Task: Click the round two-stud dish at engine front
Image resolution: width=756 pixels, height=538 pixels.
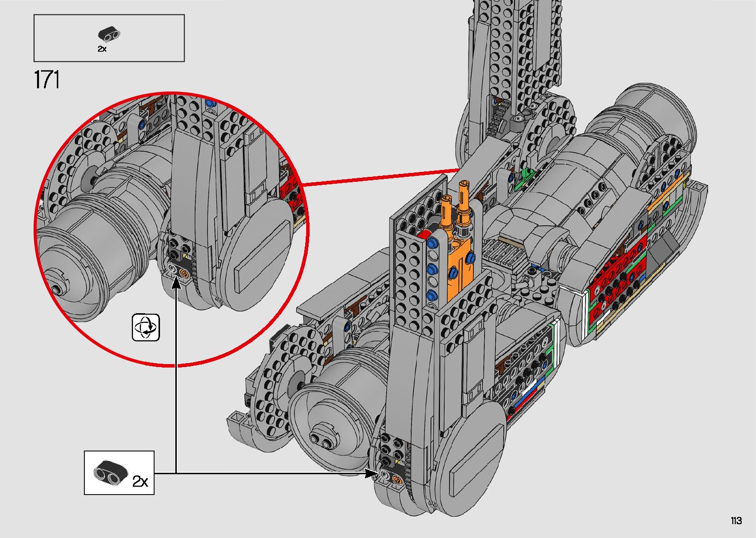Action: click(x=322, y=437)
